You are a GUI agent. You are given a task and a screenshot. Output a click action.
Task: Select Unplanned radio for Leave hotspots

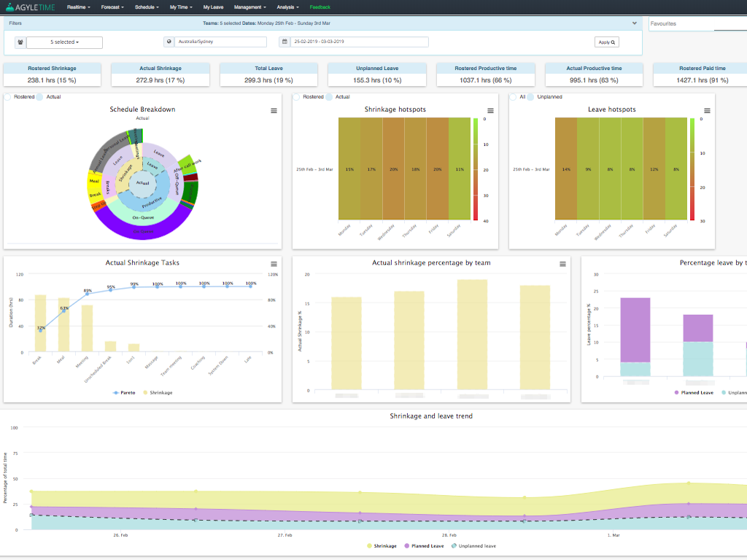pyautogui.click(x=531, y=96)
